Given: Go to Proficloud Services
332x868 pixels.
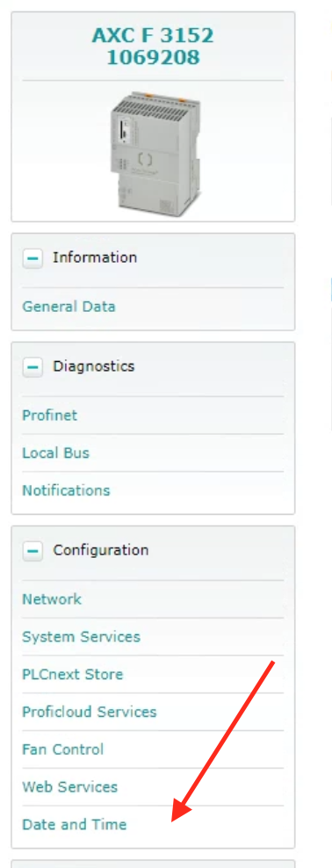Looking at the screenshot, I should pyautogui.click(x=90, y=712).
